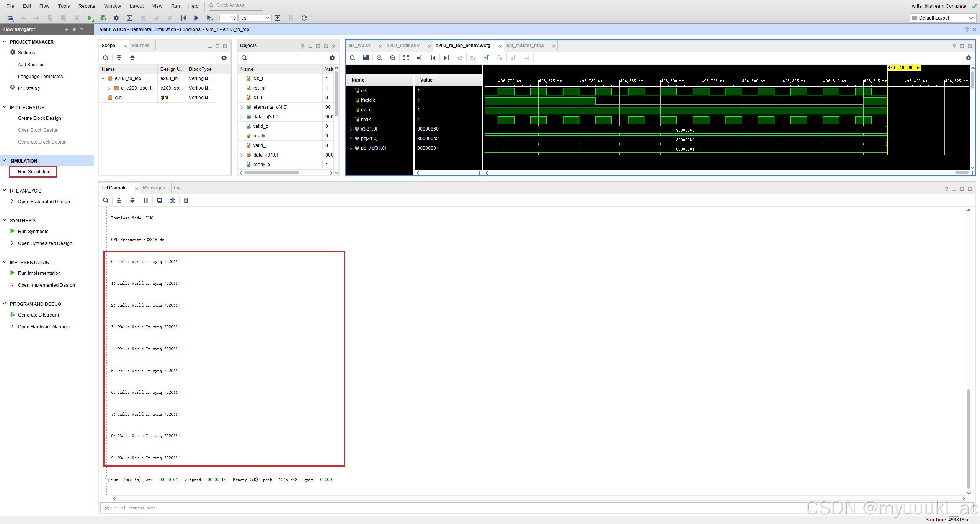Expand the u_e203_soc_top scope tree item

(109, 88)
